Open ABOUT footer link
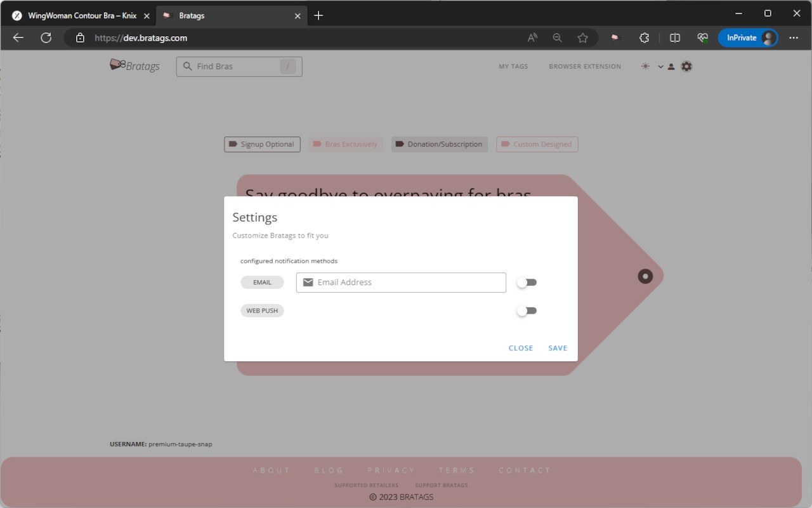Screen dimensions: 812x508 (272, 471)
